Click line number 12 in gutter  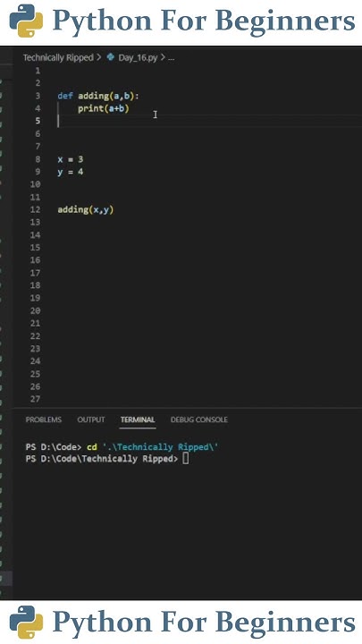click(x=36, y=210)
